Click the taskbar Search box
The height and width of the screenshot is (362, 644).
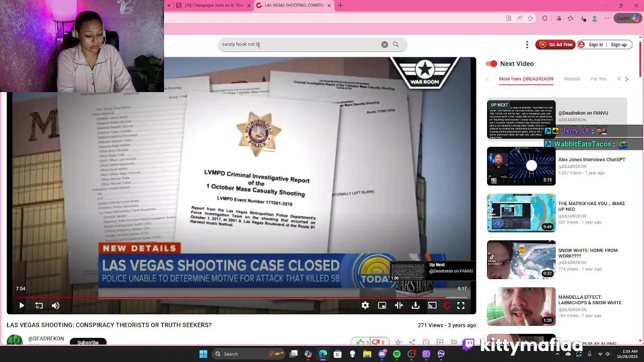[x=249, y=354]
